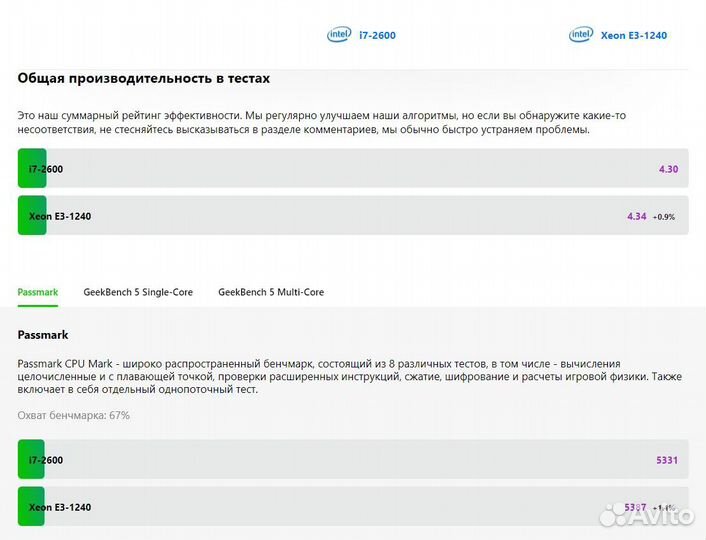Switch to the GeekBench 5 Single-Core tab
The image size is (706, 540).
pos(138,292)
